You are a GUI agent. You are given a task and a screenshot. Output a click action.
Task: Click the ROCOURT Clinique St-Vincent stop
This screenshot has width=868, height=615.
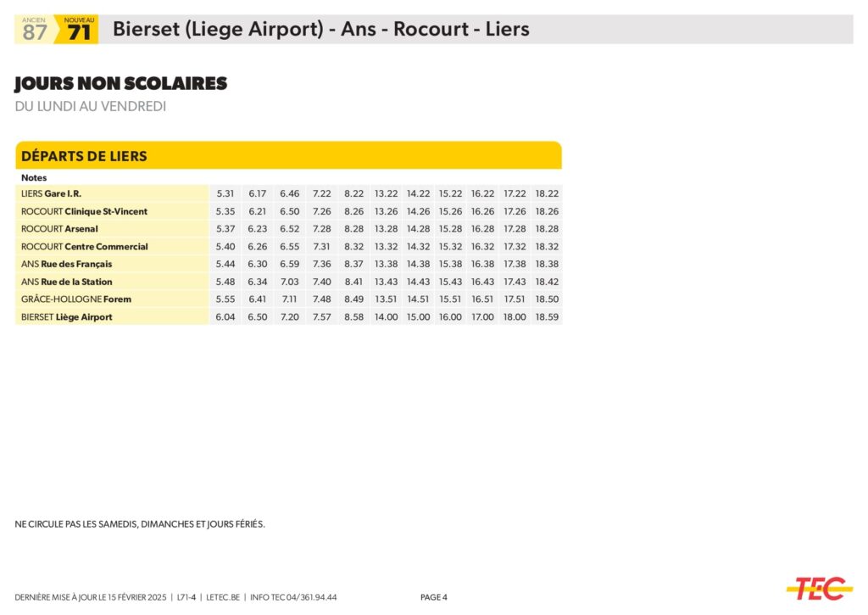[84, 211]
